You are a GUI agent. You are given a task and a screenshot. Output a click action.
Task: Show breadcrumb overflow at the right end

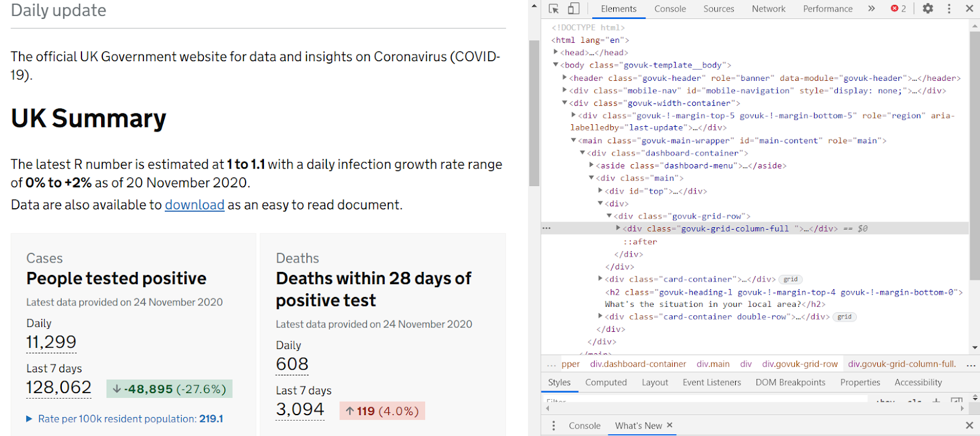tap(971, 364)
